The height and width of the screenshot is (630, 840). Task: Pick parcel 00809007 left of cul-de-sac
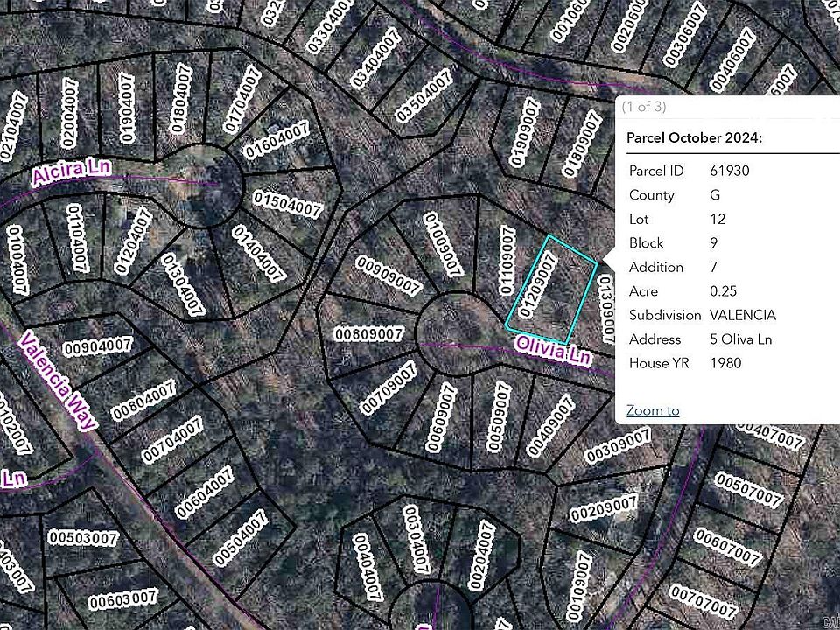coord(368,334)
